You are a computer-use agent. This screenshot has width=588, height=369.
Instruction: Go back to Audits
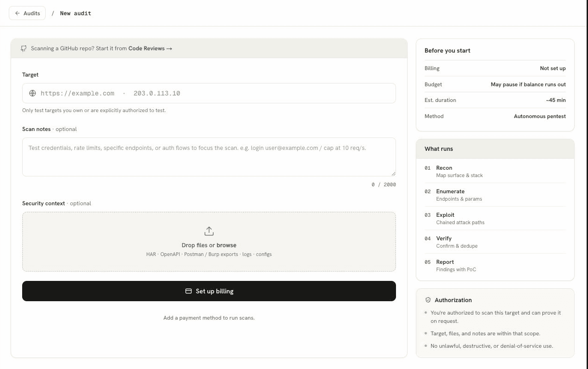click(x=27, y=13)
